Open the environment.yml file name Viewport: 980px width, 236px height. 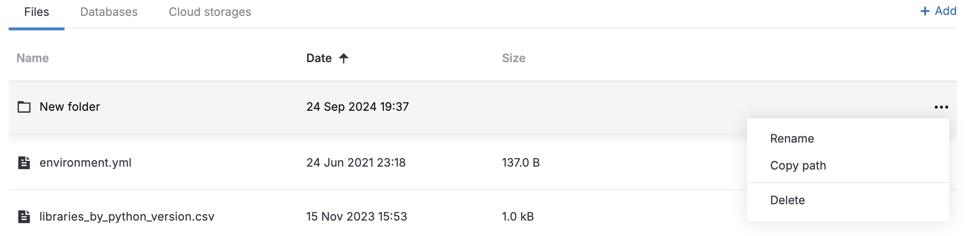85,163
